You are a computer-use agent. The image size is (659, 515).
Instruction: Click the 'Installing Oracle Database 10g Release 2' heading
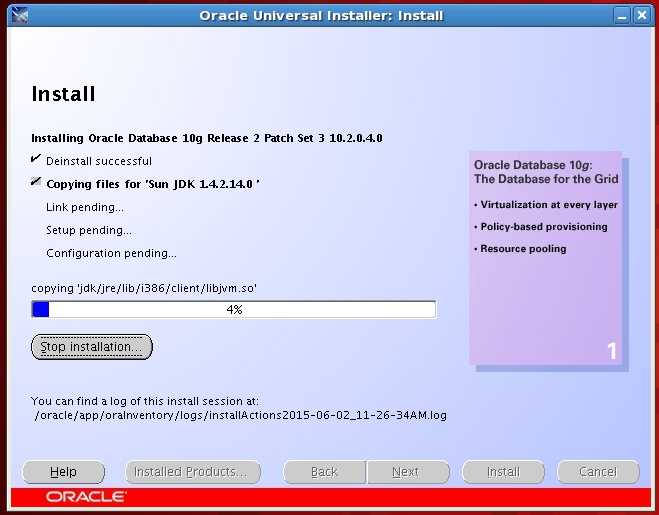tap(207, 138)
